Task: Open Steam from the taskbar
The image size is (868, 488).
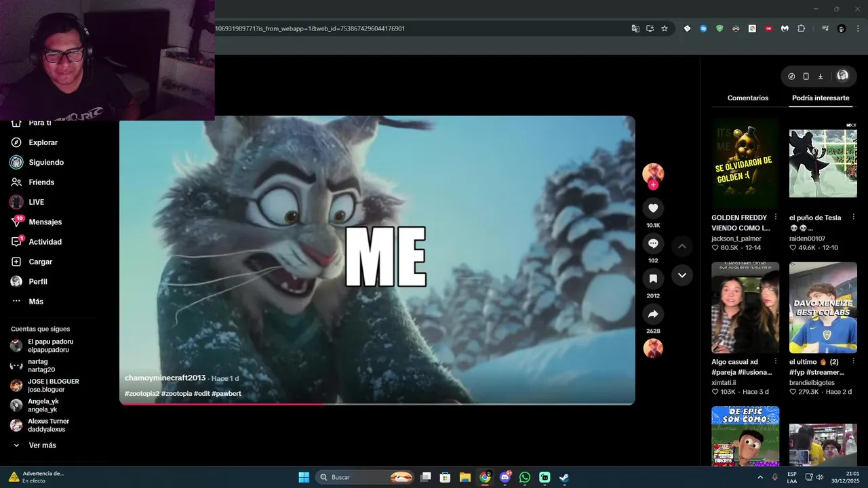Action: pos(564,477)
